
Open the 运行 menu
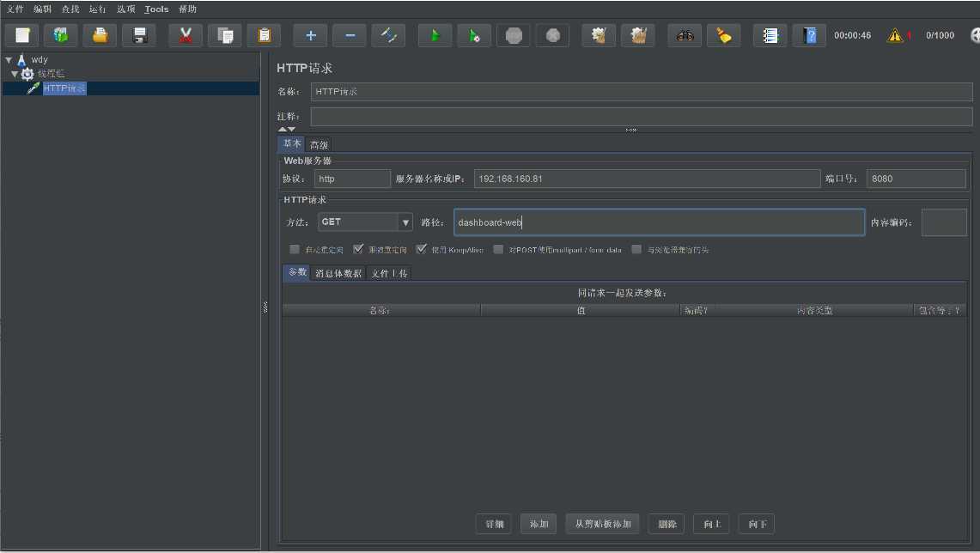tap(98, 9)
